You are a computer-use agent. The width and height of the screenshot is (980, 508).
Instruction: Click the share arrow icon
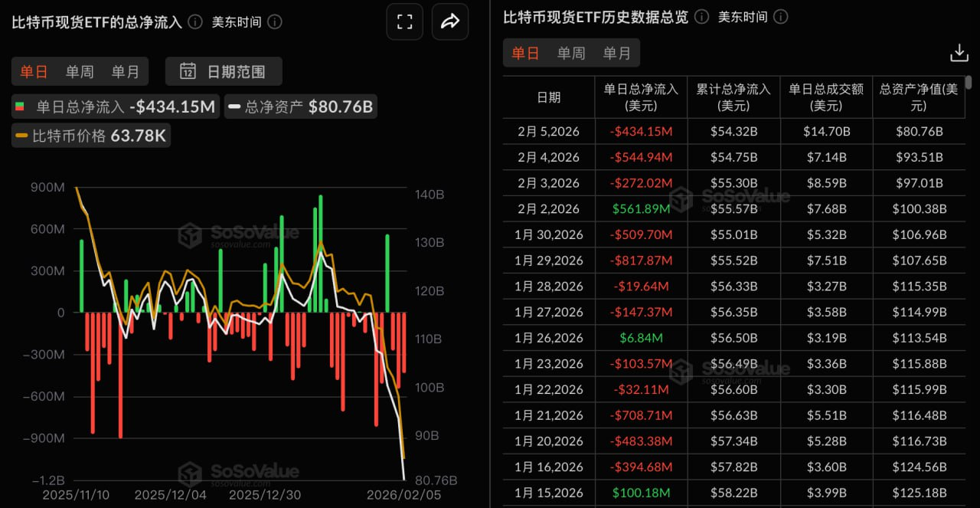[450, 21]
